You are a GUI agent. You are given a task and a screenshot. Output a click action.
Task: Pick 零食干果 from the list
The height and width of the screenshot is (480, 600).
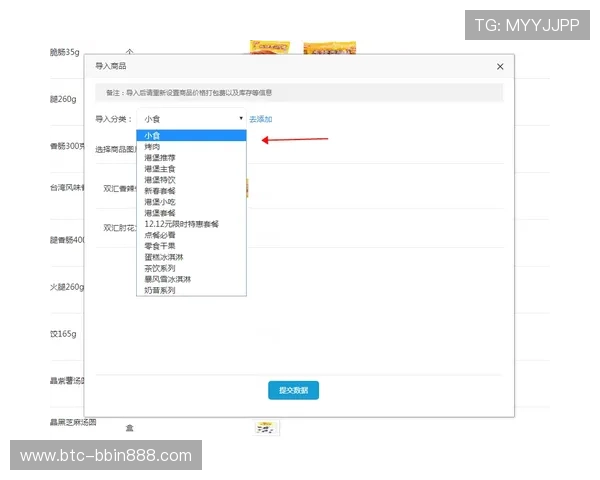tap(191, 246)
